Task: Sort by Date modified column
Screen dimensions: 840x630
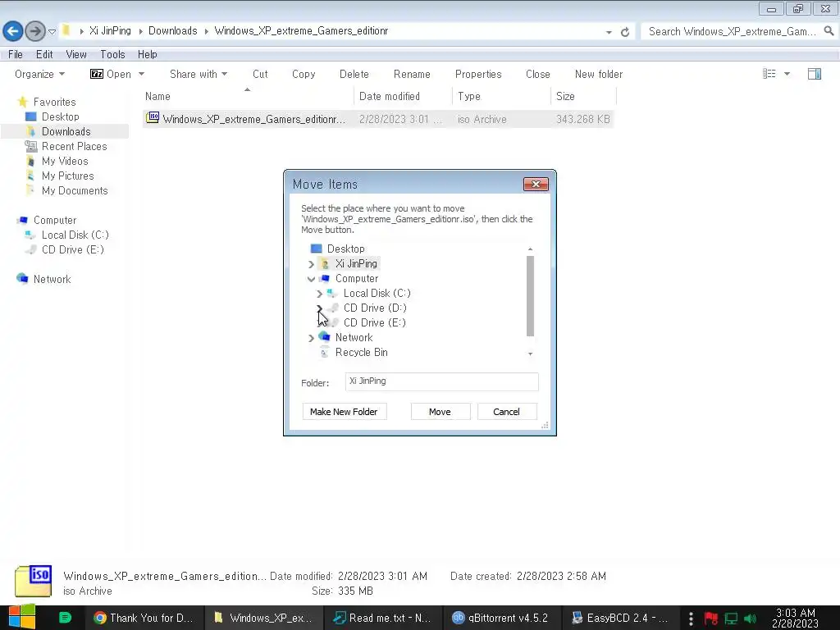Action: (403, 97)
